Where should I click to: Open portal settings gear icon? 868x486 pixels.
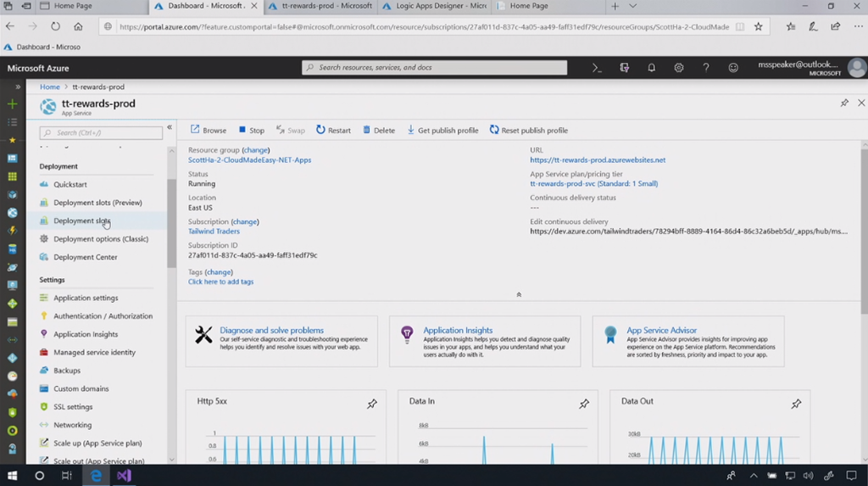(x=678, y=68)
